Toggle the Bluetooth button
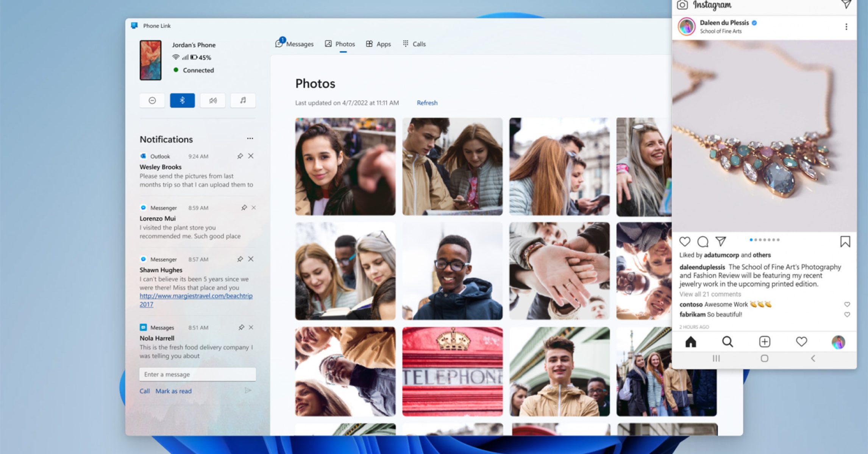This screenshot has width=868, height=454. [x=182, y=101]
